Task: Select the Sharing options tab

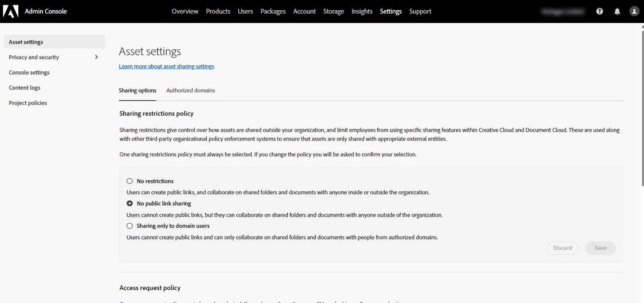Action: pyautogui.click(x=137, y=90)
